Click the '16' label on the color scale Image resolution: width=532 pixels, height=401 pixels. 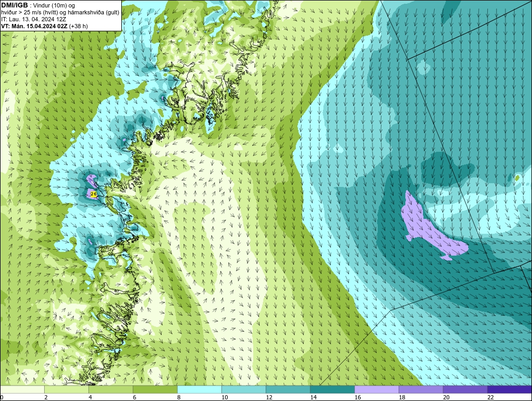pyautogui.click(x=358, y=397)
